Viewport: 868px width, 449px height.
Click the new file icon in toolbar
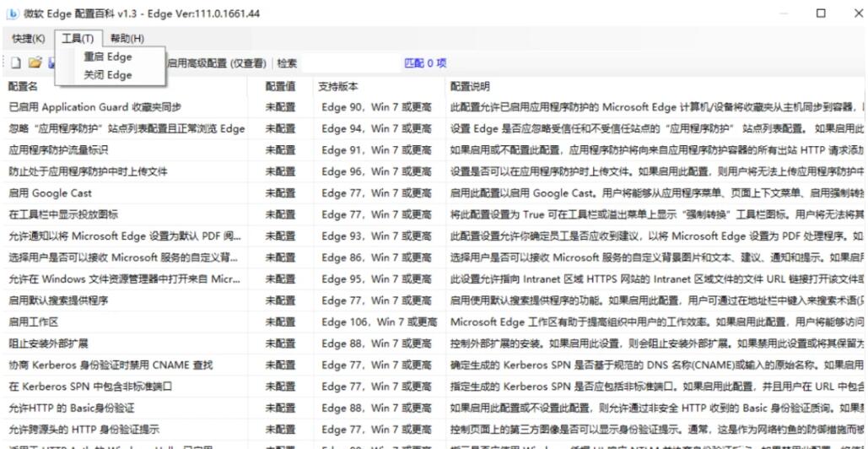(x=15, y=63)
